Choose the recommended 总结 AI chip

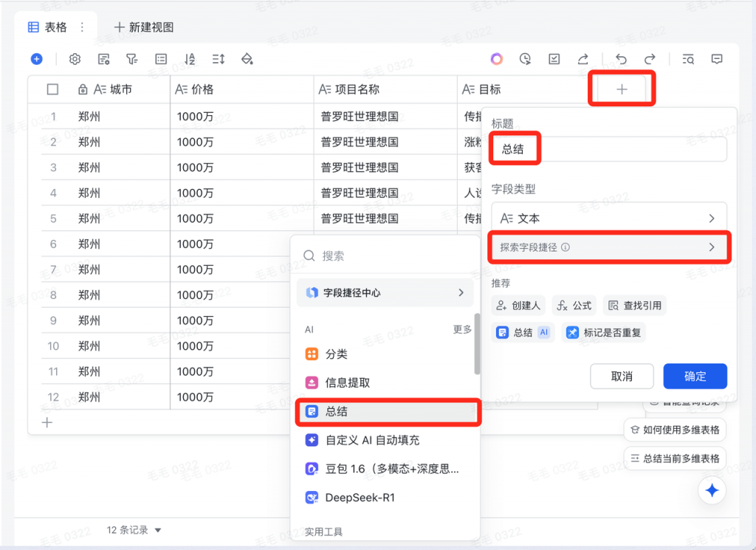pos(523,333)
